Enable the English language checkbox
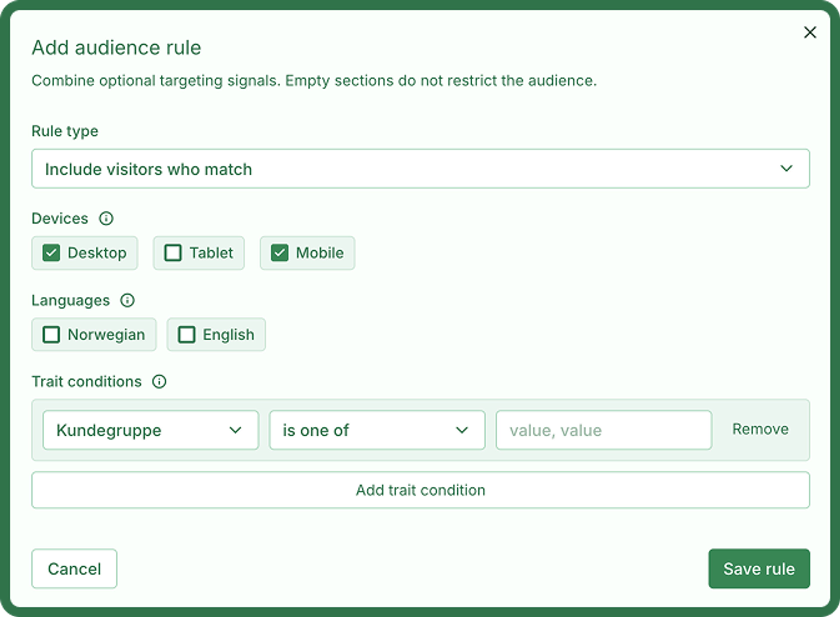The image size is (840, 617). [187, 335]
